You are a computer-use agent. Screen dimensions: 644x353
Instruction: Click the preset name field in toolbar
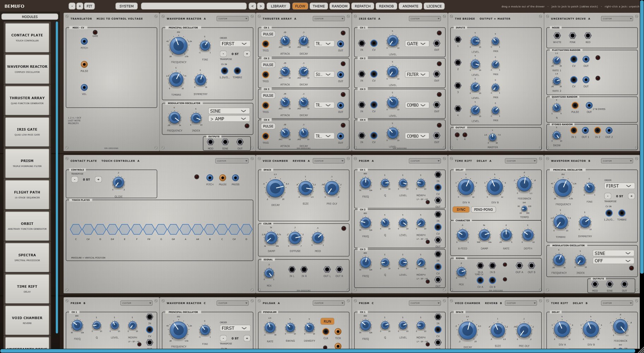pyautogui.click(x=193, y=6)
